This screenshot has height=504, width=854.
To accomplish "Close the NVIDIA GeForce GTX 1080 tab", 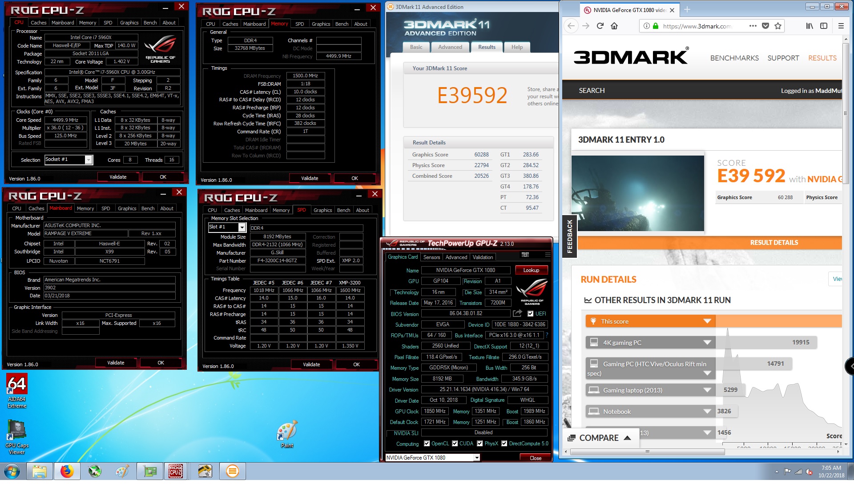I will (672, 10).
